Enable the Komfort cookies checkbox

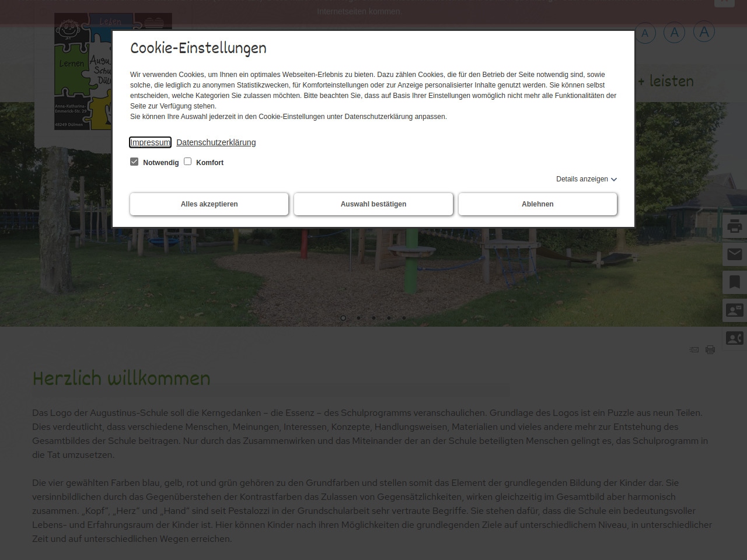coord(188,162)
